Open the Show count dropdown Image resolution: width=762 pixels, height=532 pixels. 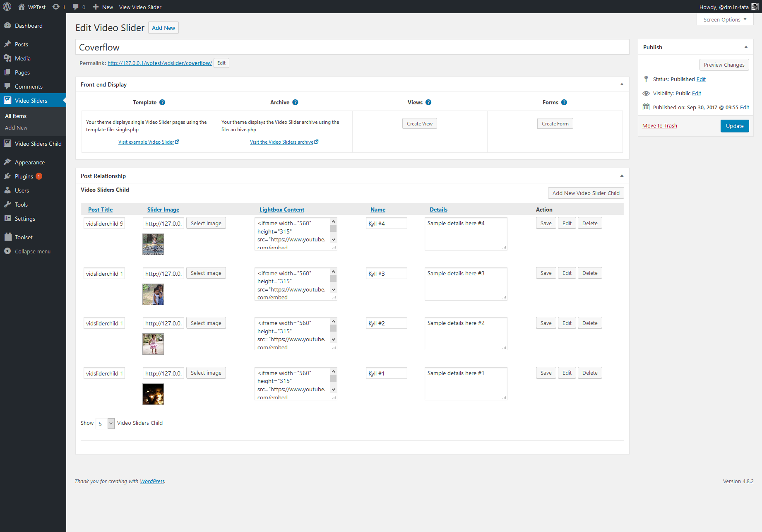point(105,424)
